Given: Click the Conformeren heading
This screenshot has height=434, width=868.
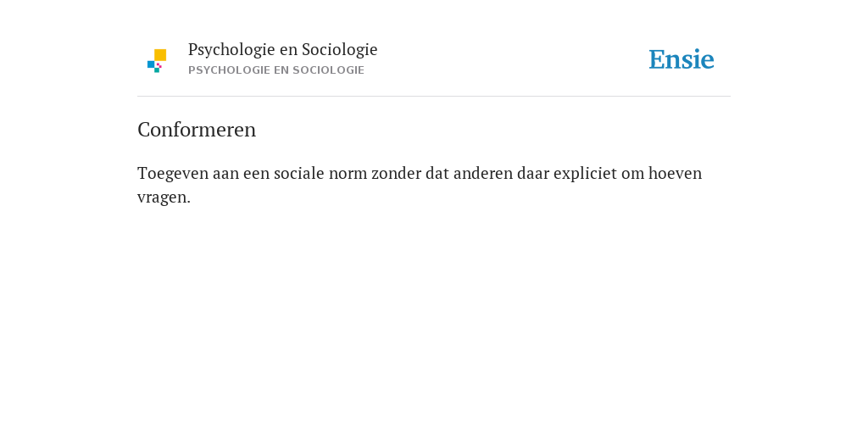Looking at the screenshot, I should (x=197, y=130).
